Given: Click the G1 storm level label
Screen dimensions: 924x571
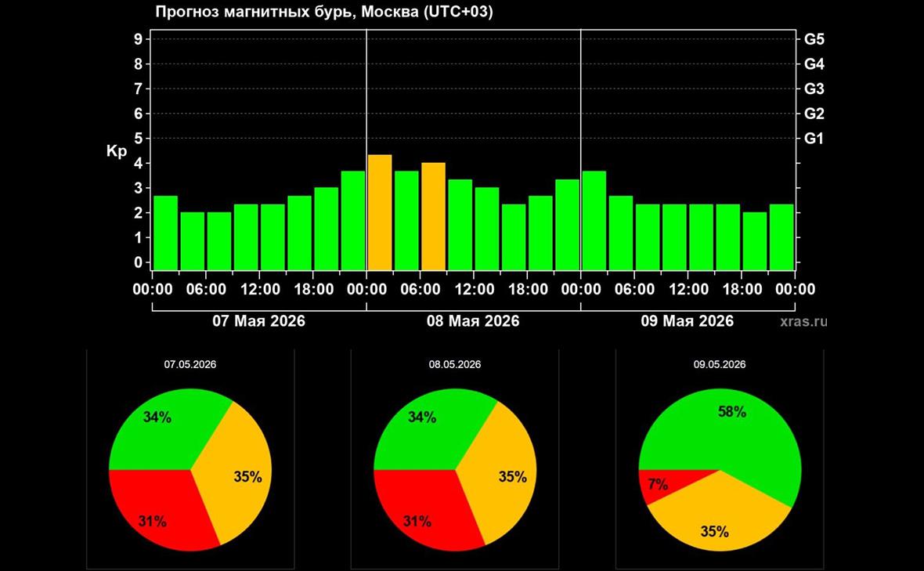Looking at the screenshot, I should 814,139.
